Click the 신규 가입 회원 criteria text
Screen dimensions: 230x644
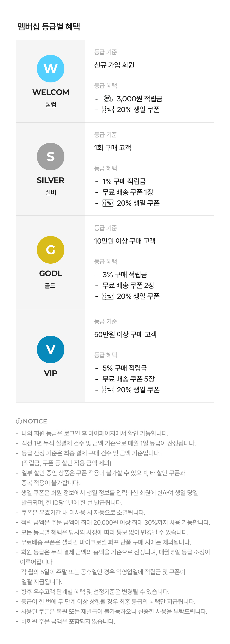114,65
